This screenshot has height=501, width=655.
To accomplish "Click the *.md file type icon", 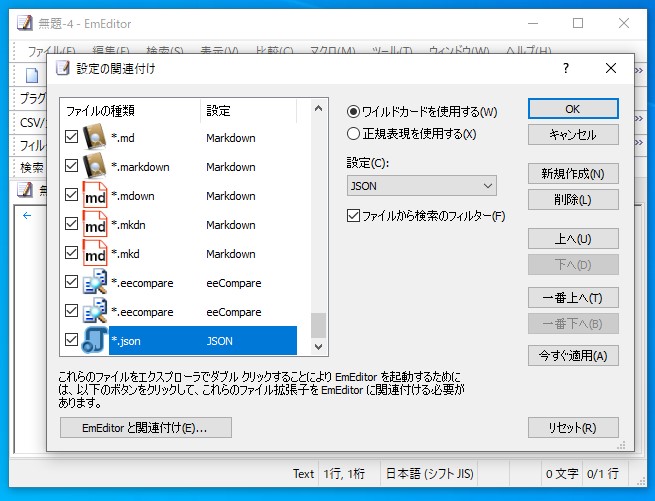I will 94,137.
